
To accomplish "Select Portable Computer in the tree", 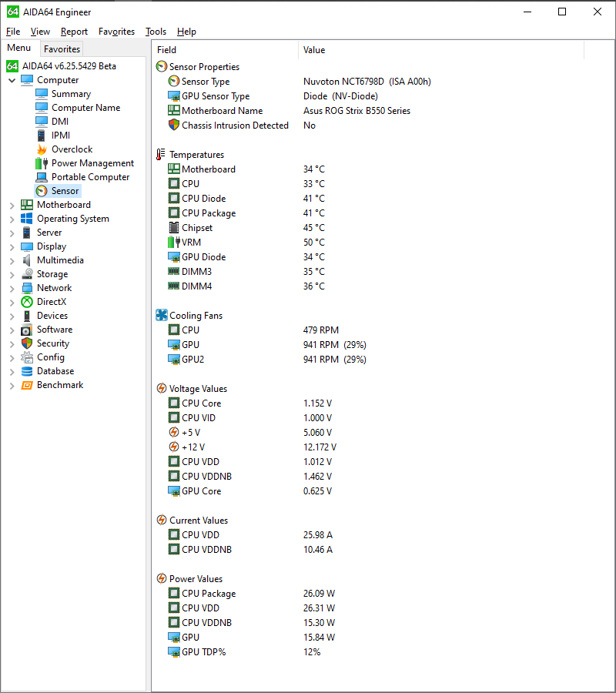I will pyautogui.click(x=91, y=177).
